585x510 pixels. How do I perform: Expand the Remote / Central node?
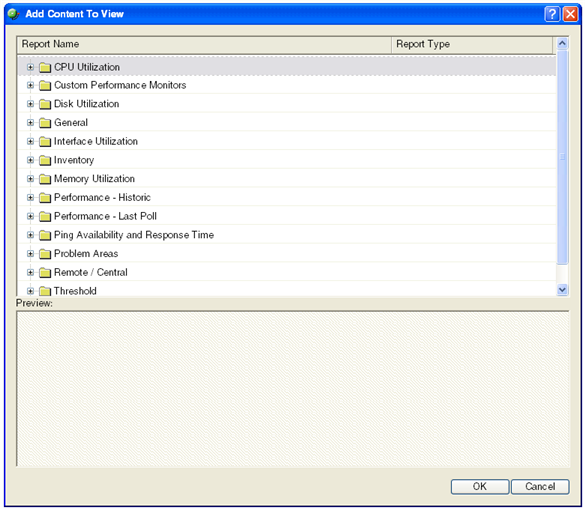[31, 272]
